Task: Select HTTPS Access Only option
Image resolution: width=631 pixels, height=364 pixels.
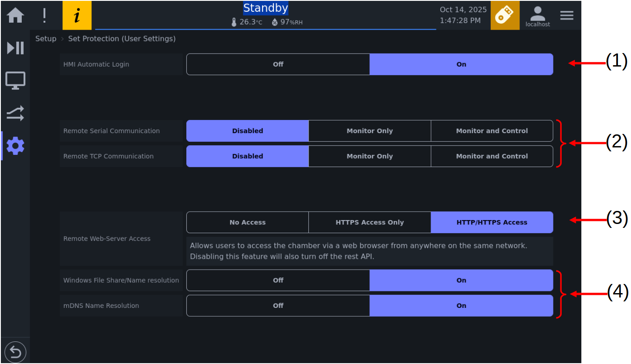Action: coord(370,222)
